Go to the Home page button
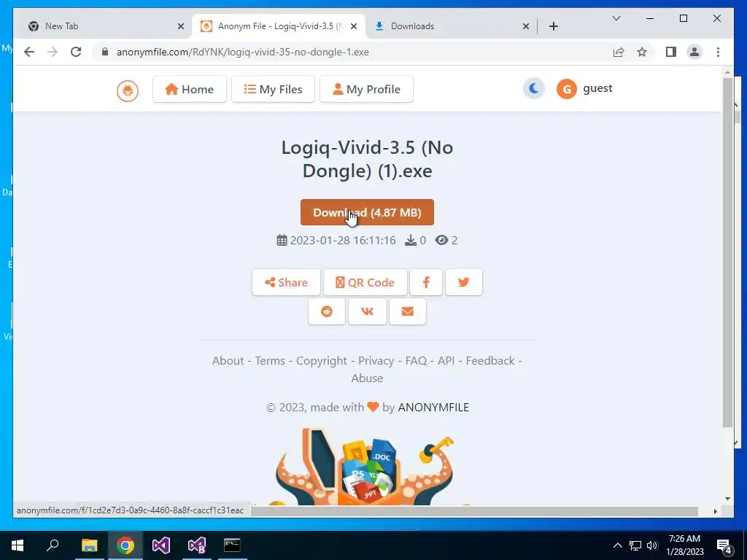The height and width of the screenshot is (560, 747). point(190,89)
